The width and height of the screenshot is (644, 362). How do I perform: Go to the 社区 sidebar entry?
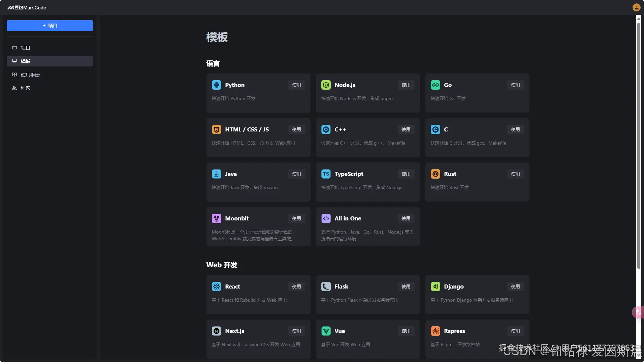coord(50,88)
